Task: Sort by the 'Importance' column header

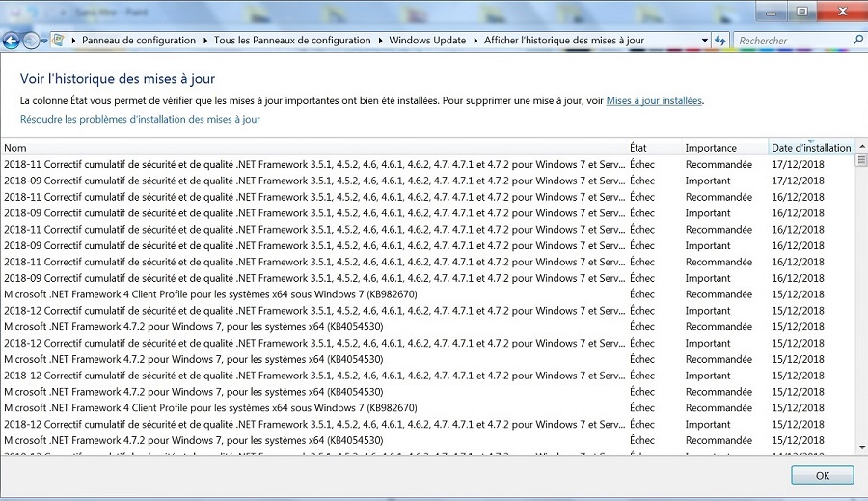Action: coord(725,148)
